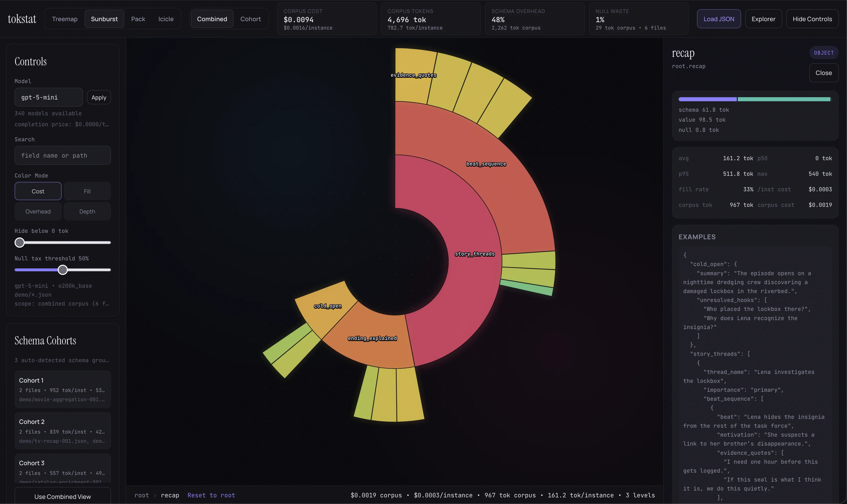Select the Cohort 2 schema group
This screenshot has width=847, height=504.
point(63,431)
